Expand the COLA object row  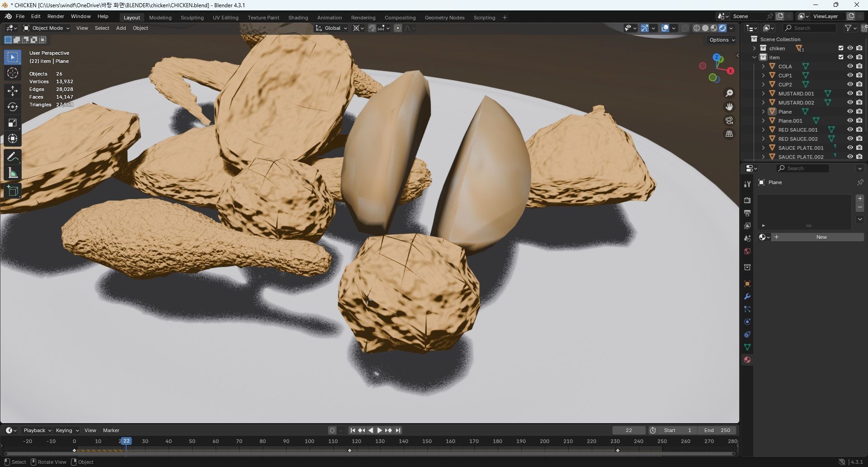pyautogui.click(x=763, y=66)
